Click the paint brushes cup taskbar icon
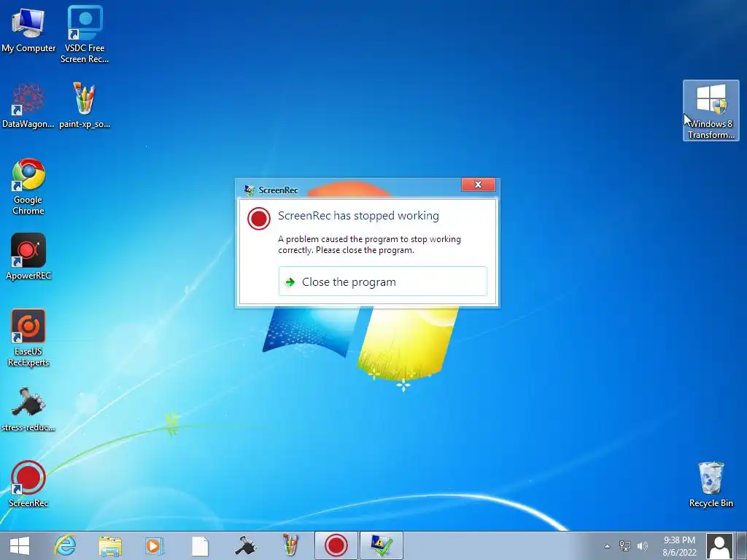 (290, 545)
